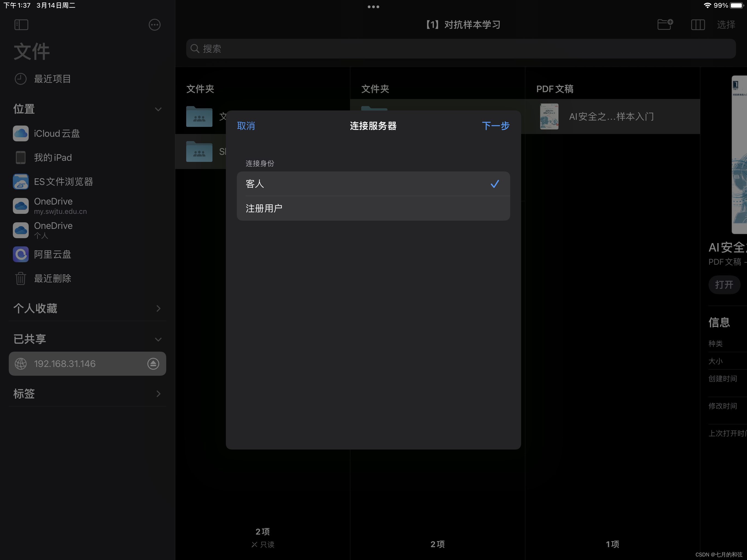Collapse the 位置 section

(158, 109)
